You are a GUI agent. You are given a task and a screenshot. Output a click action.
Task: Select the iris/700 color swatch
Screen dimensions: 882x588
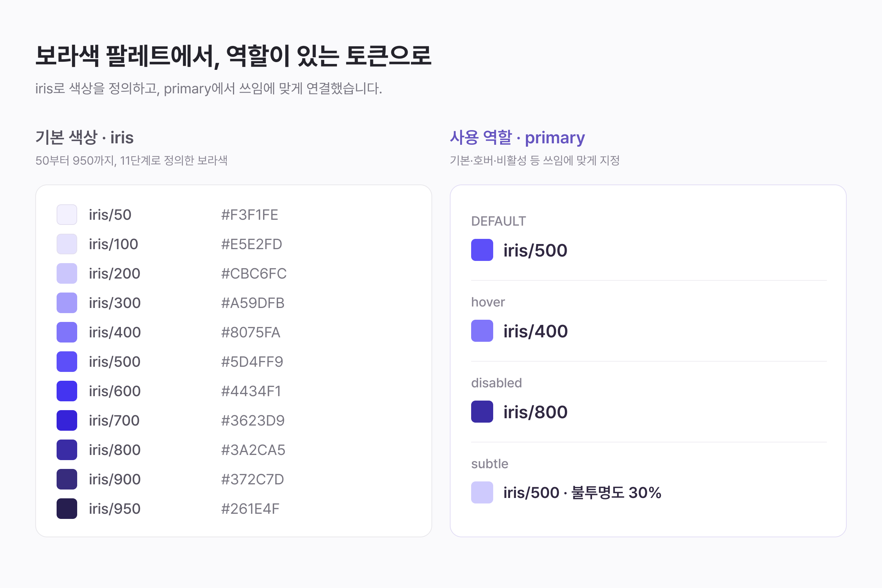[x=67, y=420]
